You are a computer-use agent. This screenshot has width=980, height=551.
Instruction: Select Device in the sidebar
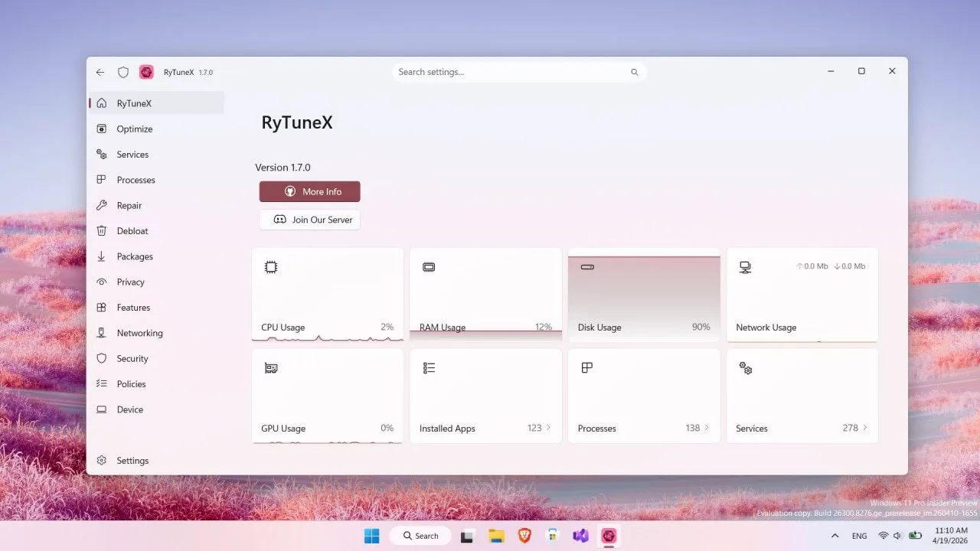click(156, 409)
